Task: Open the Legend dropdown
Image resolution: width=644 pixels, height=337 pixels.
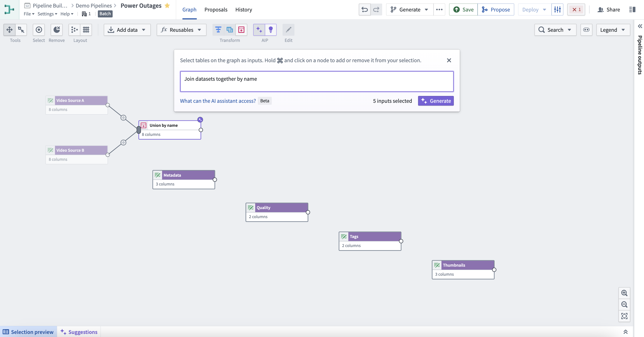Action: coord(613,30)
